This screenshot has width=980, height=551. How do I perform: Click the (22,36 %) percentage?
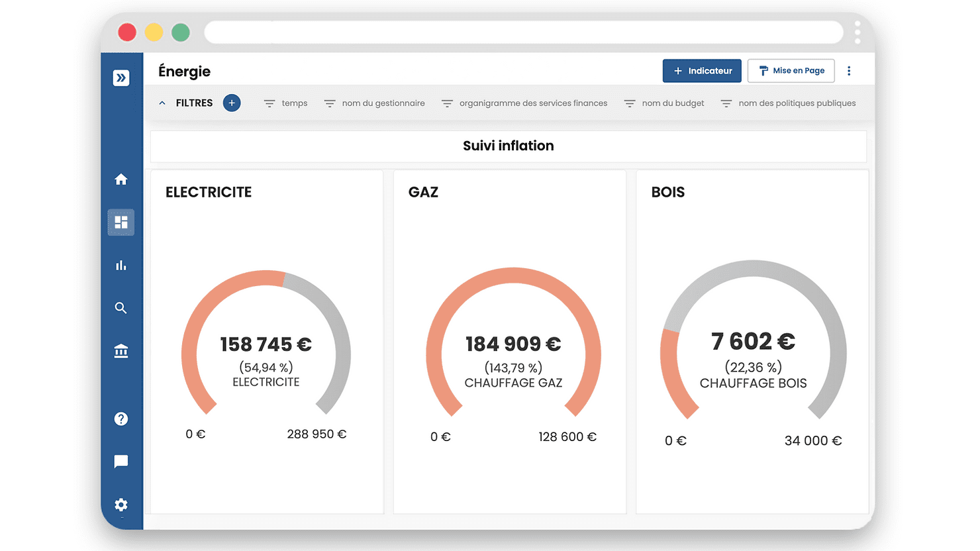[754, 367]
